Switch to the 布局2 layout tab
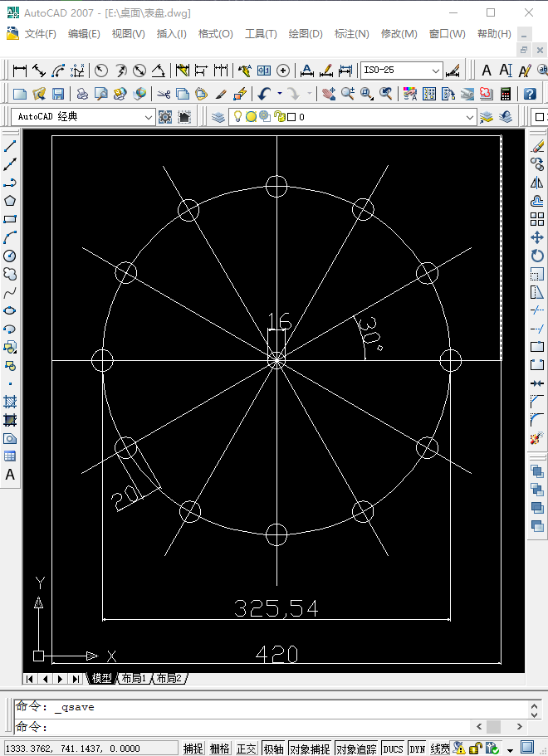The image size is (548, 756). tap(169, 678)
